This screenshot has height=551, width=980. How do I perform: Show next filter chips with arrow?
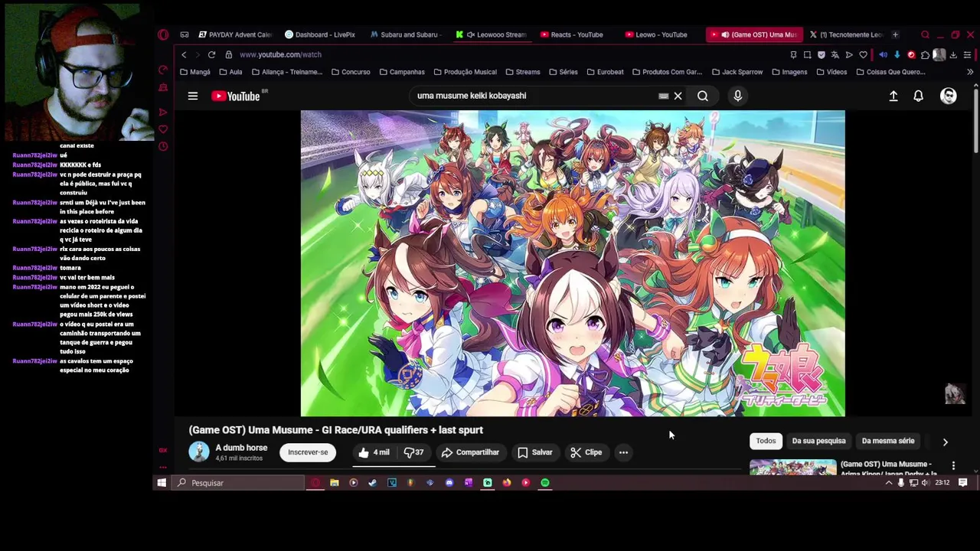click(945, 442)
